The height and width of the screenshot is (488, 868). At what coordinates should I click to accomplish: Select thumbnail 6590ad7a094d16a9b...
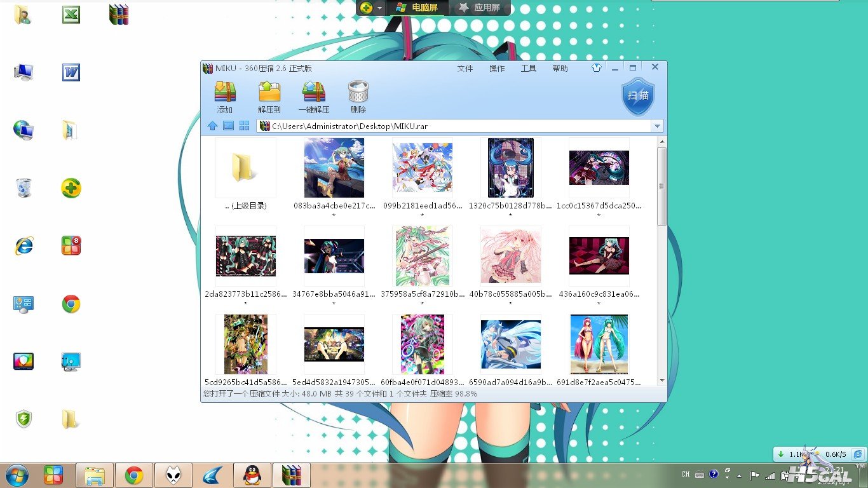coord(511,344)
